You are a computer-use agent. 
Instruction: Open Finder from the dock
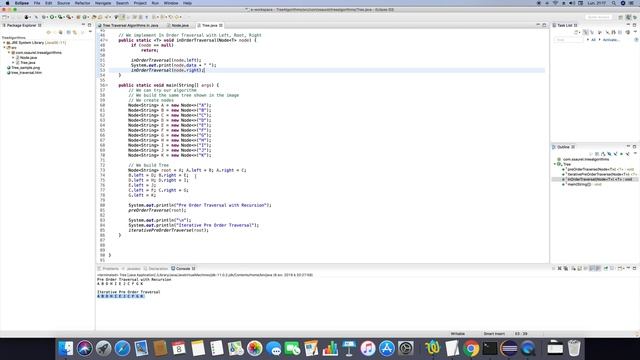[65, 349]
